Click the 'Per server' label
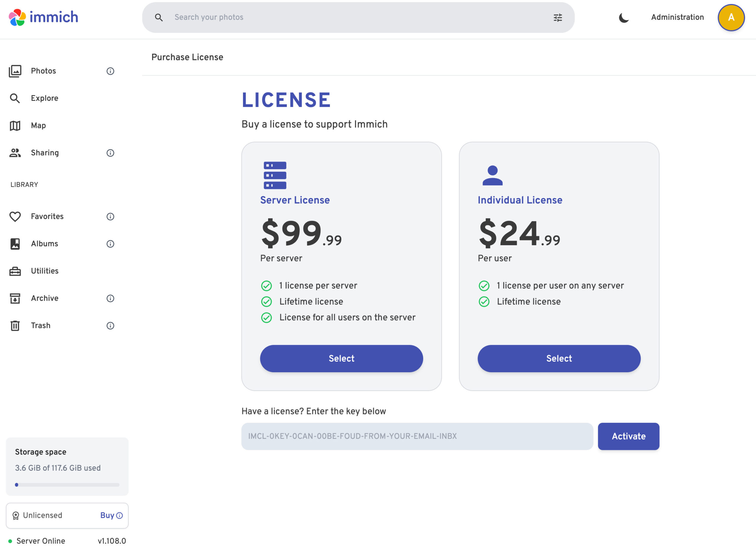 [281, 258]
